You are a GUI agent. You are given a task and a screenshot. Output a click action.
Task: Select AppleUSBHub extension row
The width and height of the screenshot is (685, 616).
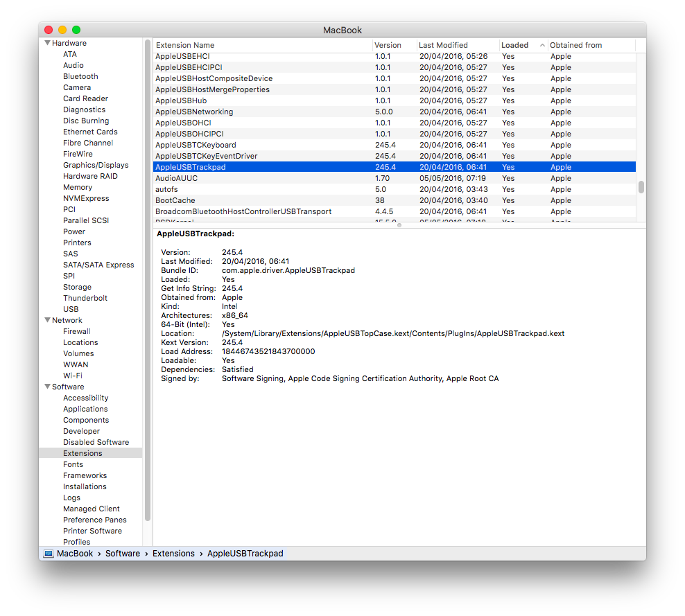point(394,100)
